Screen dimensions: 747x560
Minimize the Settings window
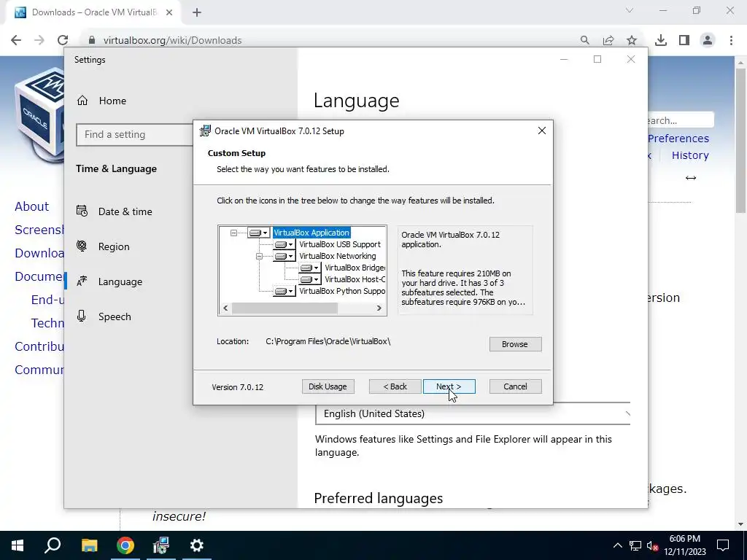564,59
